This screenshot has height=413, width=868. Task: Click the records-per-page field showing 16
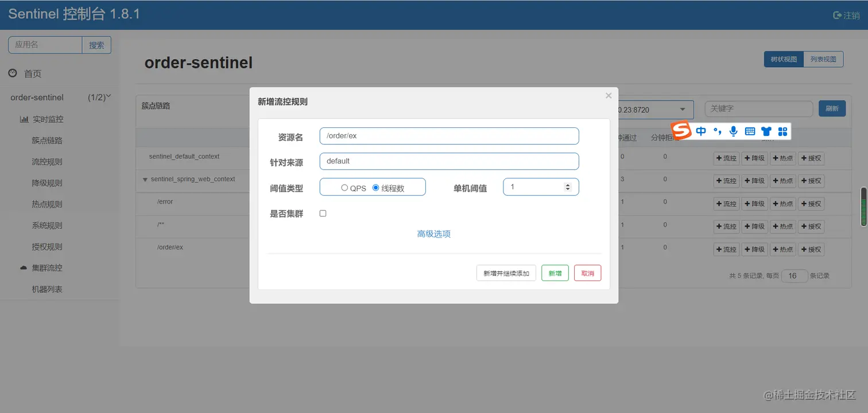coord(795,276)
